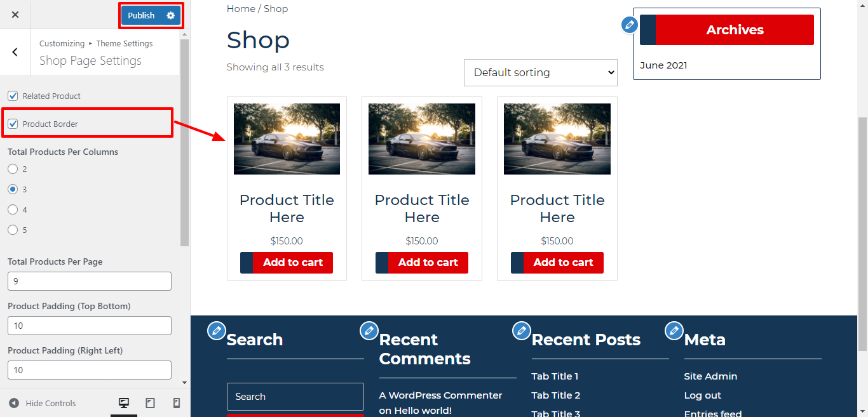Viewport: 868px width, 417px height.
Task: Open the Default sorting dropdown
Action: [x=540, y=72]
